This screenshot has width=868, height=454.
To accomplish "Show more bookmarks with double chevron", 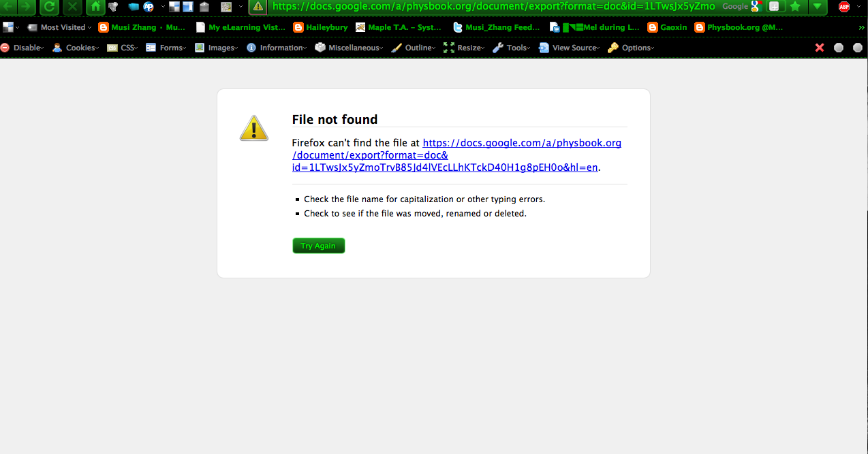I will tap(861, 28).
